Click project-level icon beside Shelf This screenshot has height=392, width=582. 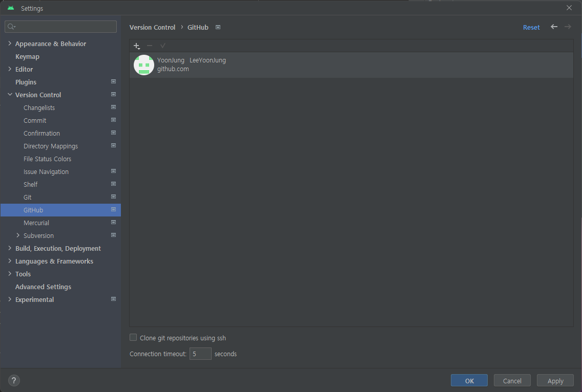pyautogui.click(x=114, y=184)
